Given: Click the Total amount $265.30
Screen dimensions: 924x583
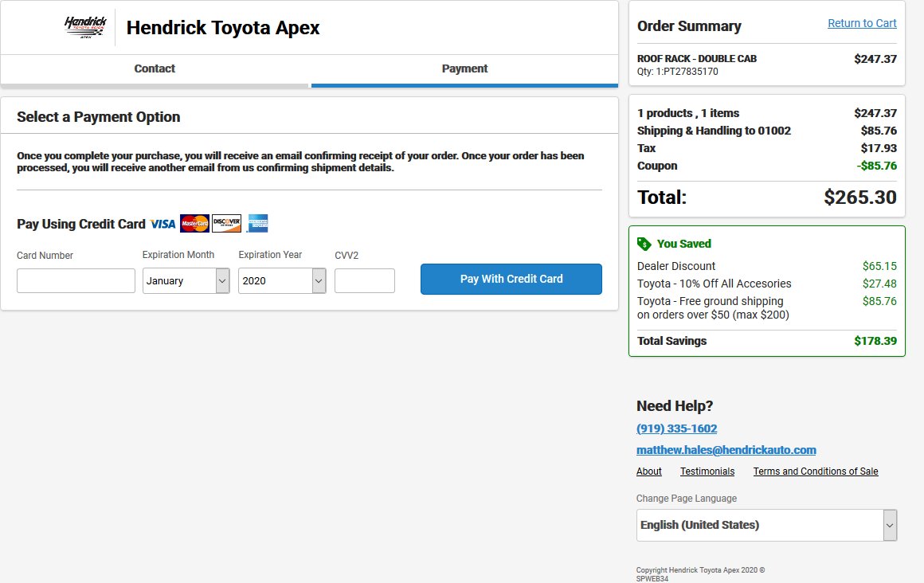Looking at the screenshot, I should point(859,197).
